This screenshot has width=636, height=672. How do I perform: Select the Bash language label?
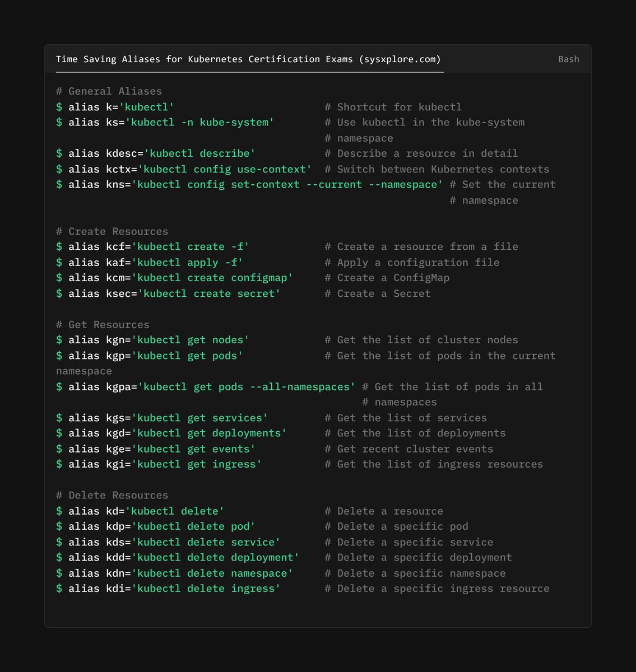[x=569, y=59]
